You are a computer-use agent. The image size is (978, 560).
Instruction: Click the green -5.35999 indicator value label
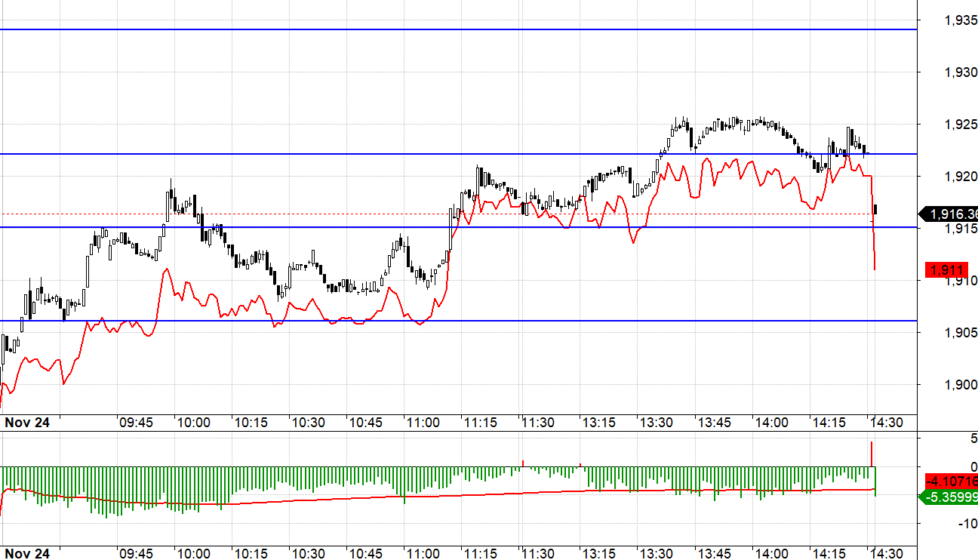tap(950, 497)
